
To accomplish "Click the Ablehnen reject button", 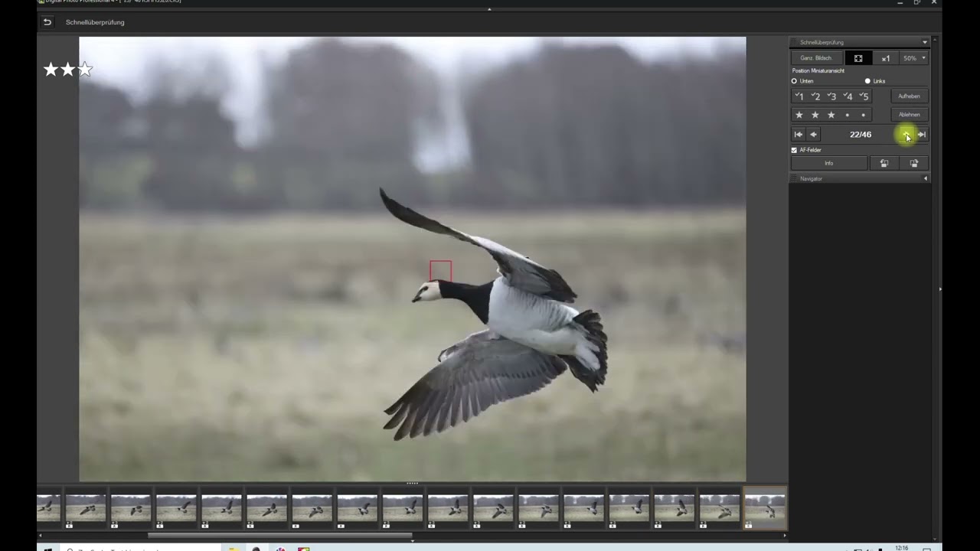I will (x=910, y=115).
